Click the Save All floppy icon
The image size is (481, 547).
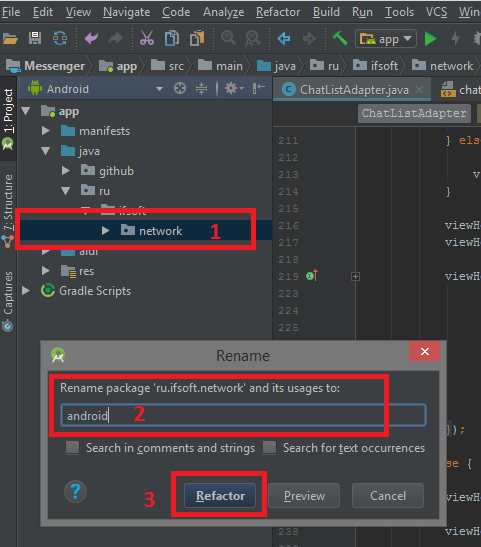35,38
